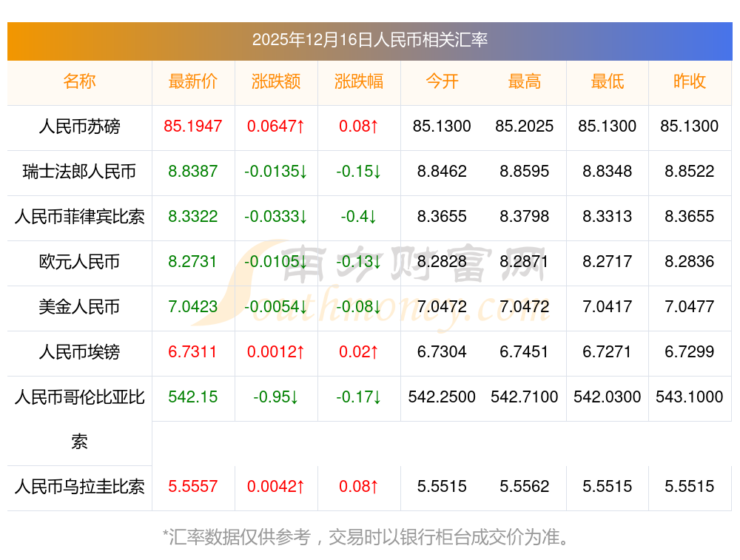Click the latest price 5.5557
Screen dimensions: 740x560
pos(193,486)
